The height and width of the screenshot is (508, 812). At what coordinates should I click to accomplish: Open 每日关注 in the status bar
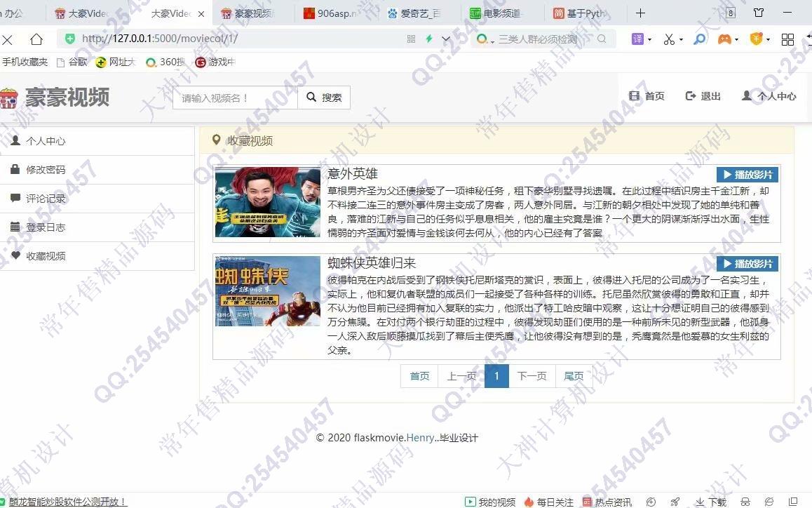549,502
